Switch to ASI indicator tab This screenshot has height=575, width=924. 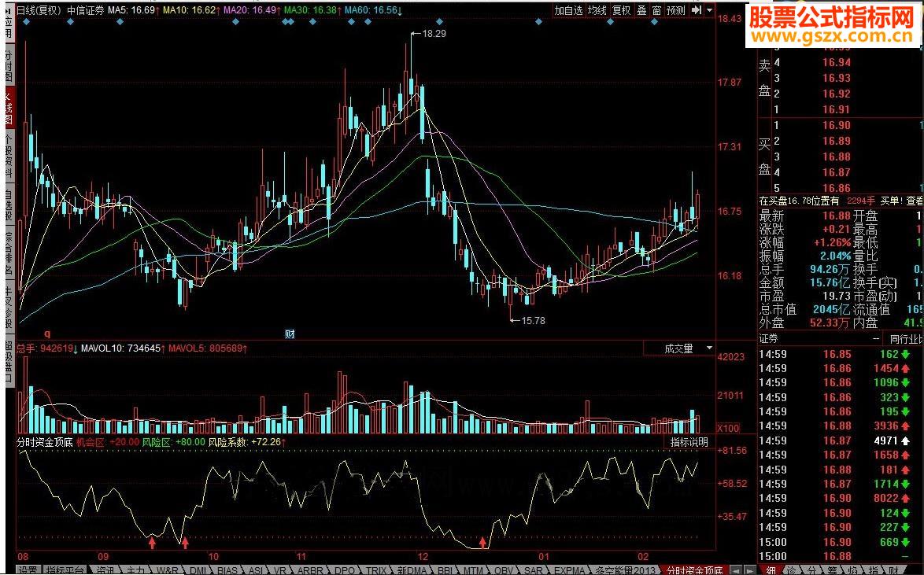[x=256, y=570]
